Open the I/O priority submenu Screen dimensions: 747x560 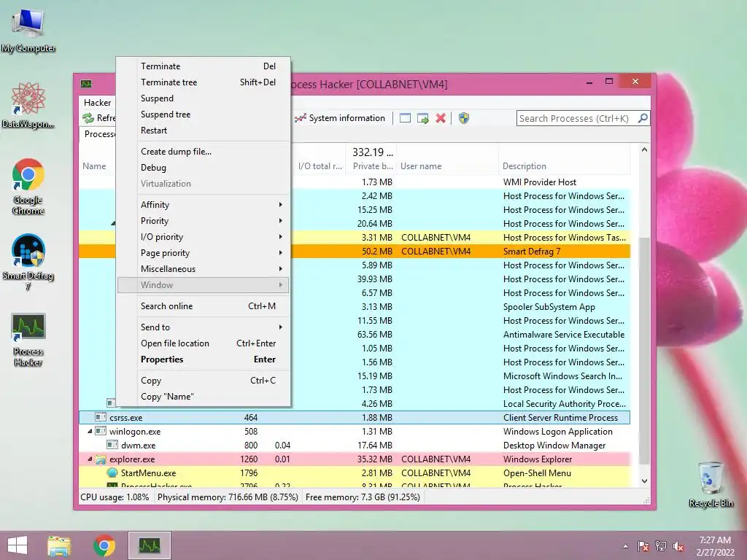pos(203,237)
